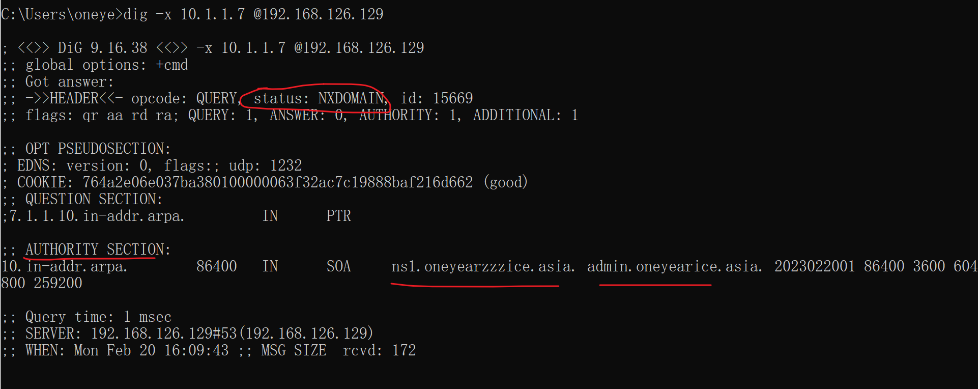The width and height of the screenshot is (980, 389).
Task: Click the global options +cmd text
Action: click(172, 65)
